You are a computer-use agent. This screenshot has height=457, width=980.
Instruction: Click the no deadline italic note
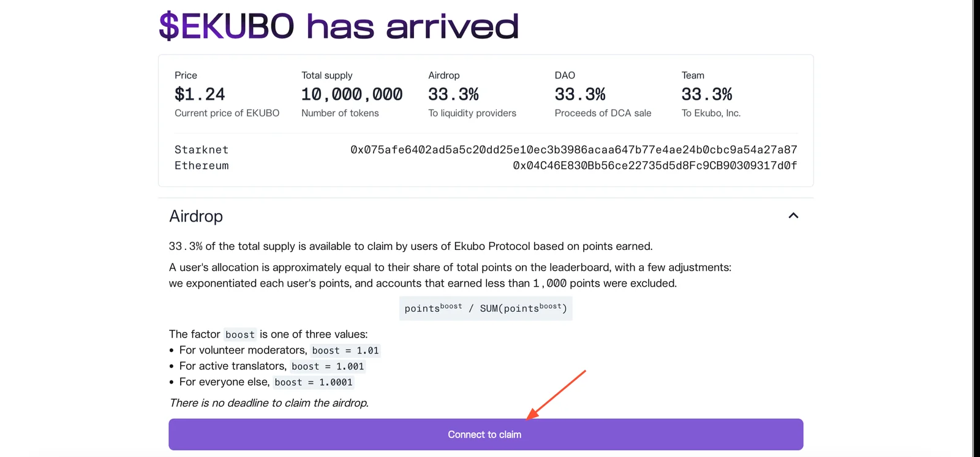(x=269, y=402)
